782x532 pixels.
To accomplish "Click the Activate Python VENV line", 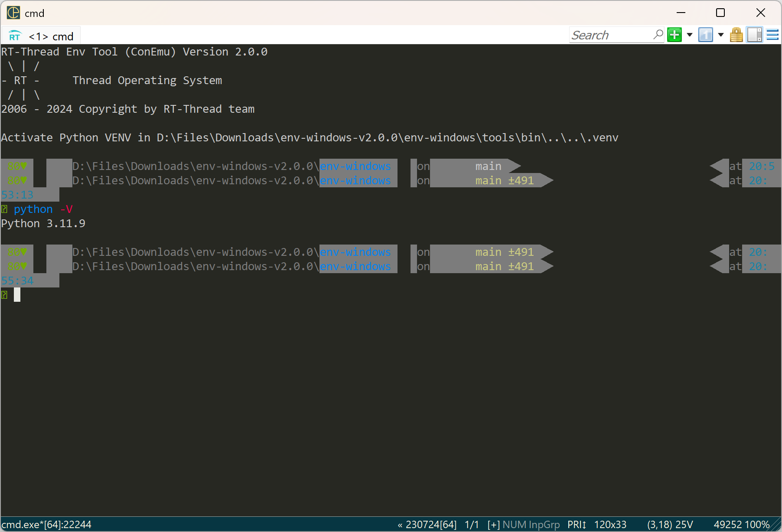I will pos(310,137).
